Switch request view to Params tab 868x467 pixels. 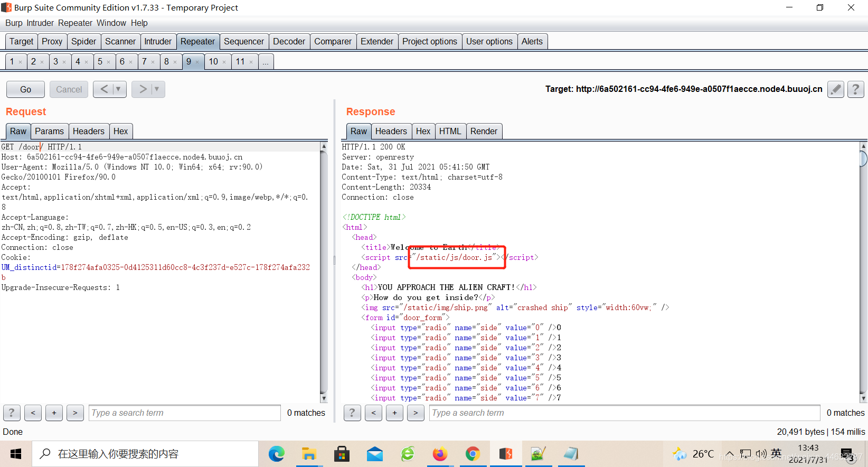click(x=49, y=131)
